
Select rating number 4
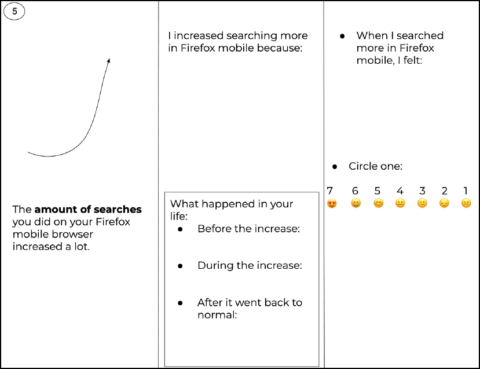tap(400, 191)
